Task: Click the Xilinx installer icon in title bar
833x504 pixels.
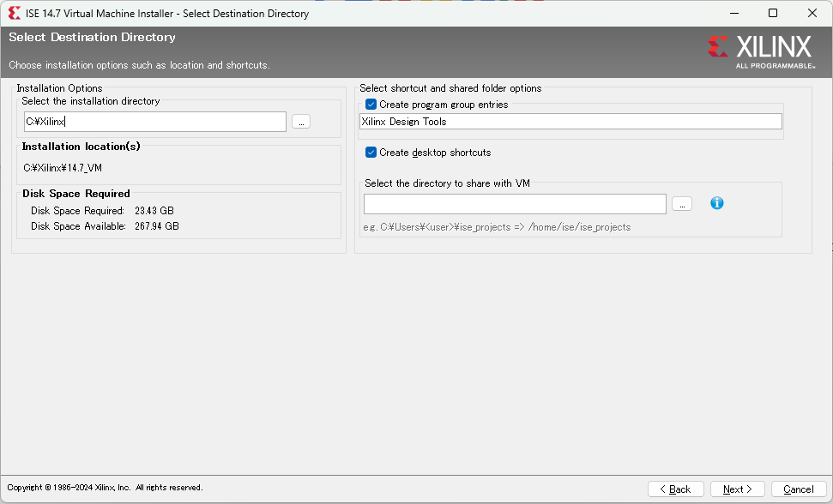Action: point(15,13)
